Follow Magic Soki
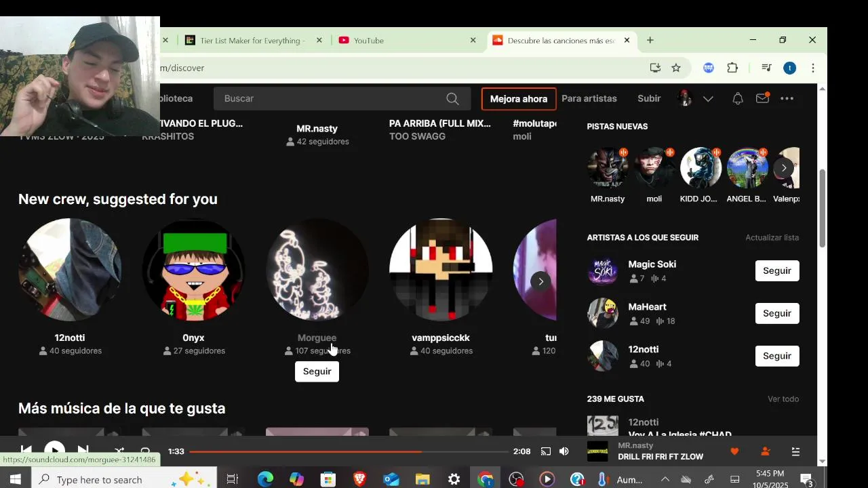The width and height of the screenshot is (868, 488). 777,270
